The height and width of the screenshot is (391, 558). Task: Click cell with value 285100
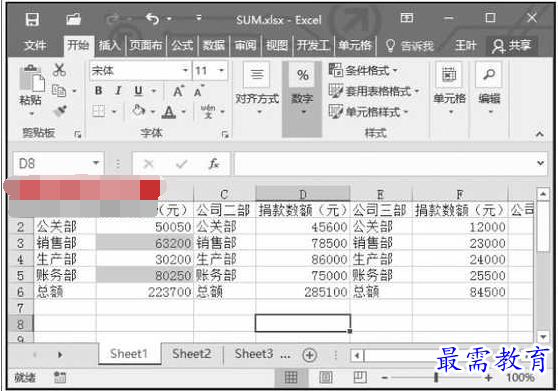(x=303, y=292)
